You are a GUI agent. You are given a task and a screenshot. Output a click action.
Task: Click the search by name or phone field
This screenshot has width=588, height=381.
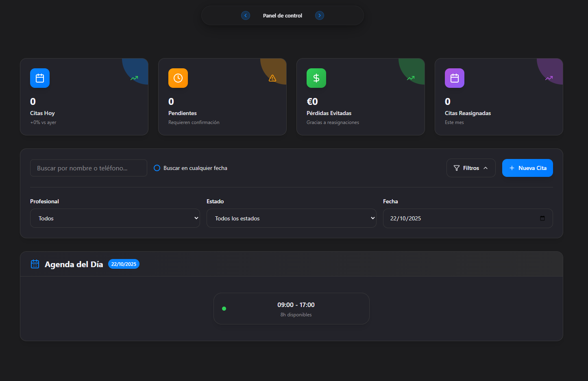point(89,168)
